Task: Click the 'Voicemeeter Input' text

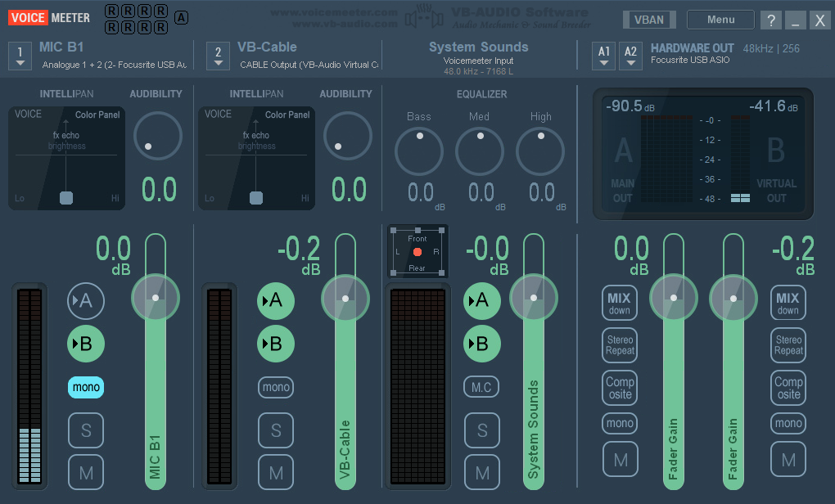Action: coord(479,61)
